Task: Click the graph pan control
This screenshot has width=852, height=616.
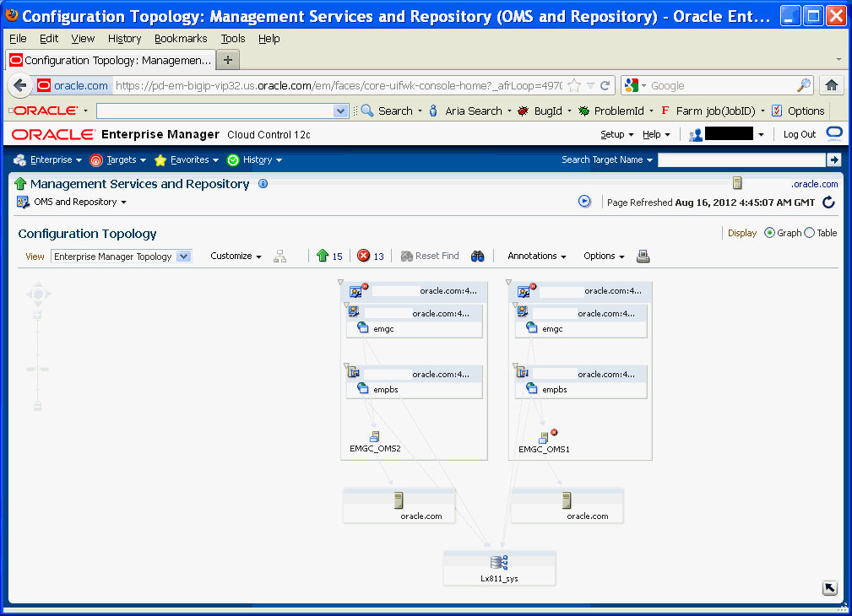Action: (38, 294)
